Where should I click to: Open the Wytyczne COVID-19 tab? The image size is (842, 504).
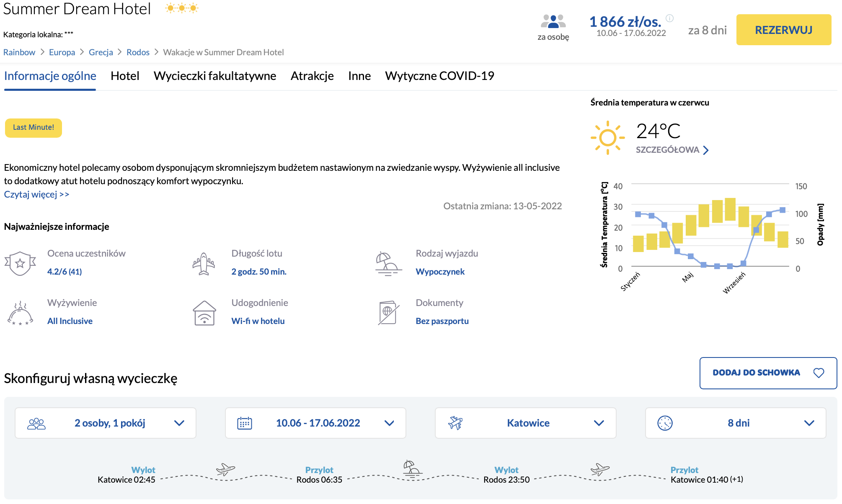coord(439,76)
